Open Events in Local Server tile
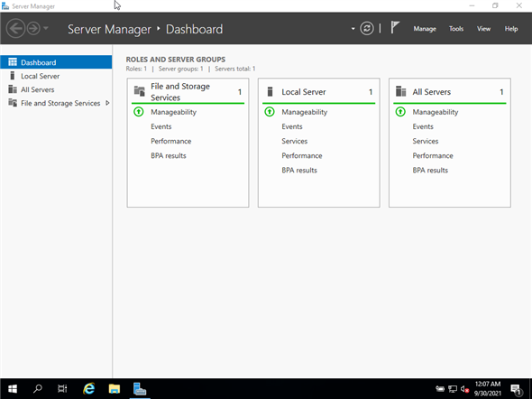Image resolution: width=532 pixels, height=399 pixels. (292, 126)
